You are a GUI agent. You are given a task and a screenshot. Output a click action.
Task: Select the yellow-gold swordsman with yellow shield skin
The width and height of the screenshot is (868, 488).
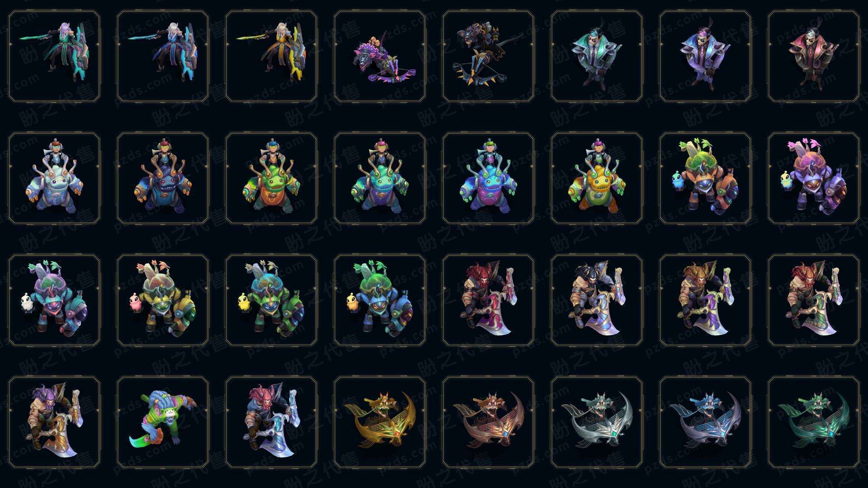click(x=271, y=56)
